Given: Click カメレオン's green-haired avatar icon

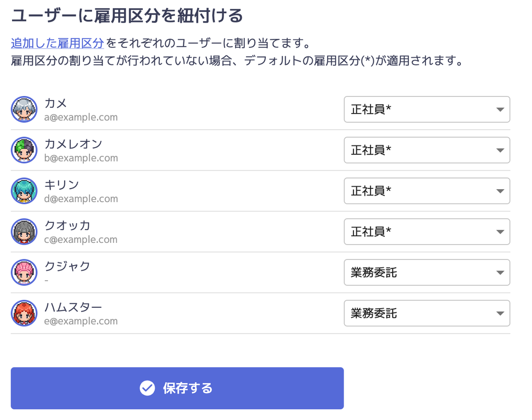Looking at the screenshot, I should tap(24, 150).
